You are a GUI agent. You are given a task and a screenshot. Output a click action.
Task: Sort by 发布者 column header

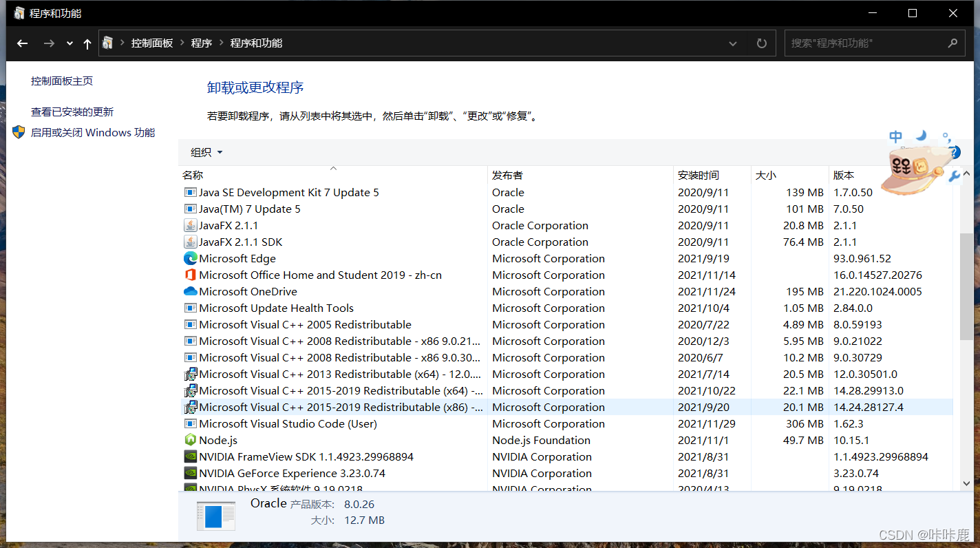pyautogui.click(x=580, y=175)
